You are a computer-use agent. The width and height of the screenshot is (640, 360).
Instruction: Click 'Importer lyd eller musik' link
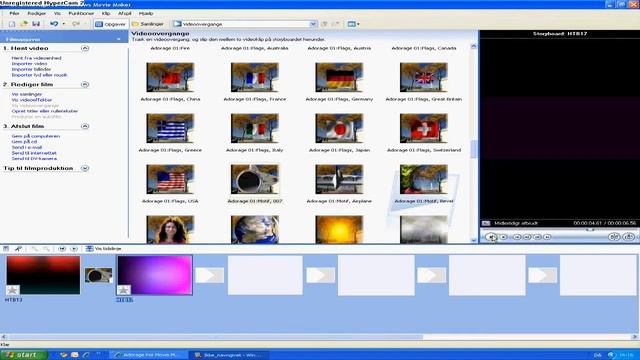(39, 75)
